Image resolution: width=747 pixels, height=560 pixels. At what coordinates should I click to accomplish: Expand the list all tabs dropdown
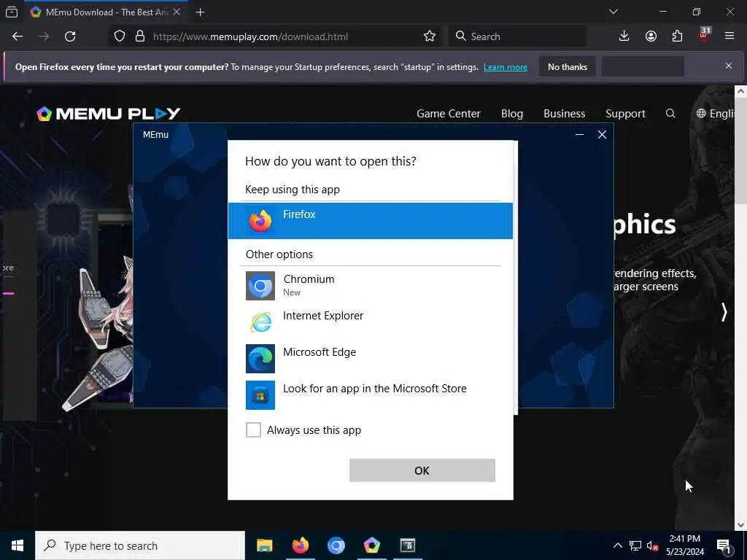click(x=613, y=12)
